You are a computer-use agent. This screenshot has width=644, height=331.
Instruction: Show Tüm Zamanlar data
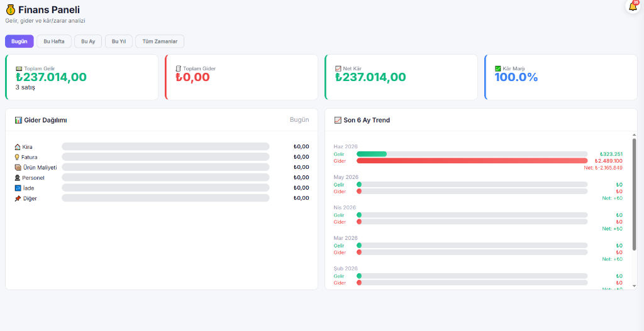pos(160,41)
